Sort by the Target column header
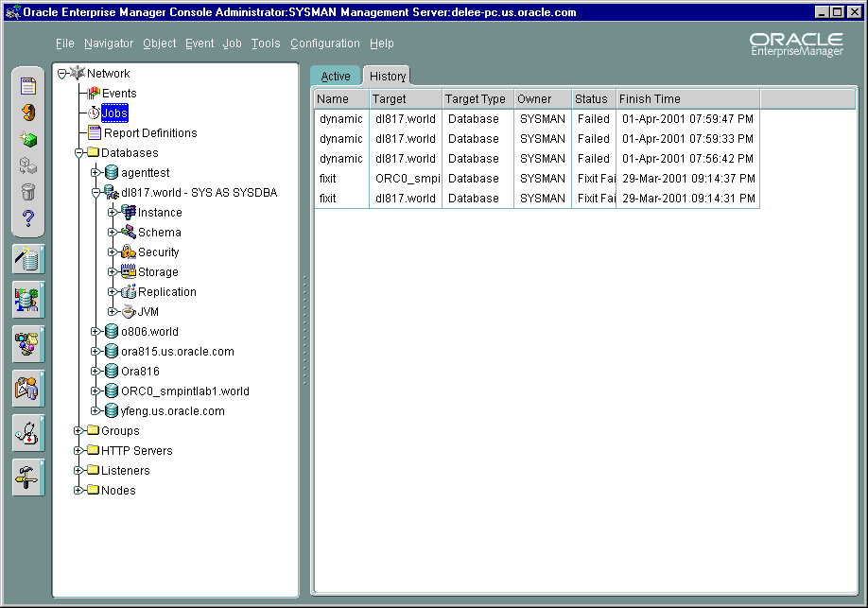 point(406,99)
